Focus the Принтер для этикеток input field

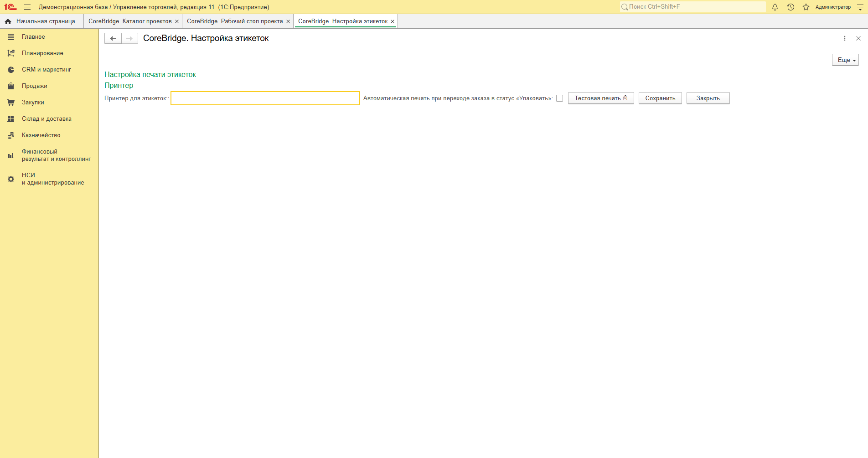(265, 98)
